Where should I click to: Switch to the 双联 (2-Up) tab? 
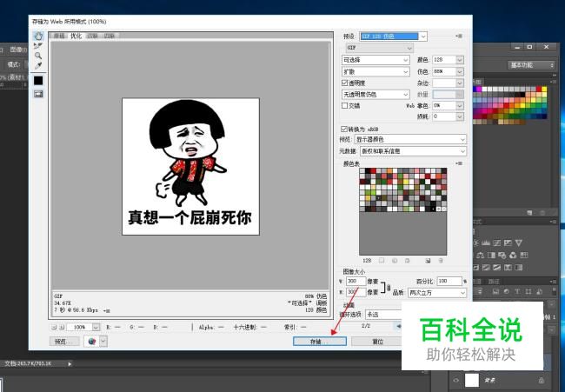93,36
